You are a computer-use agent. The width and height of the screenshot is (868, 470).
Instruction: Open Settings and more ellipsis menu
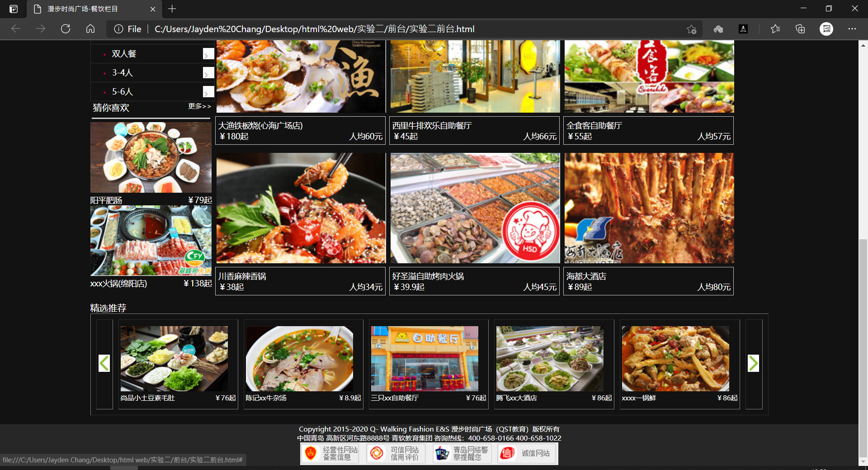click(x=852, y=29)
